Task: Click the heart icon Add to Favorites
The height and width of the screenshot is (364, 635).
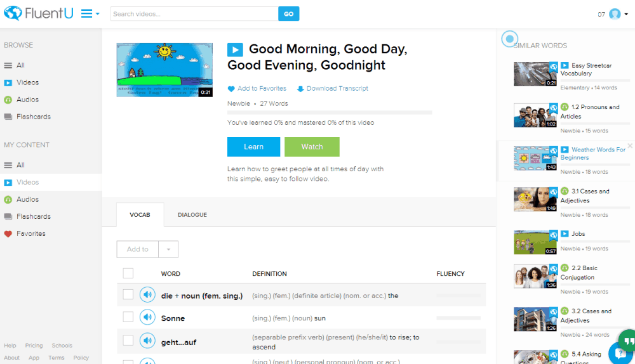Action: (x=231, y=89)
